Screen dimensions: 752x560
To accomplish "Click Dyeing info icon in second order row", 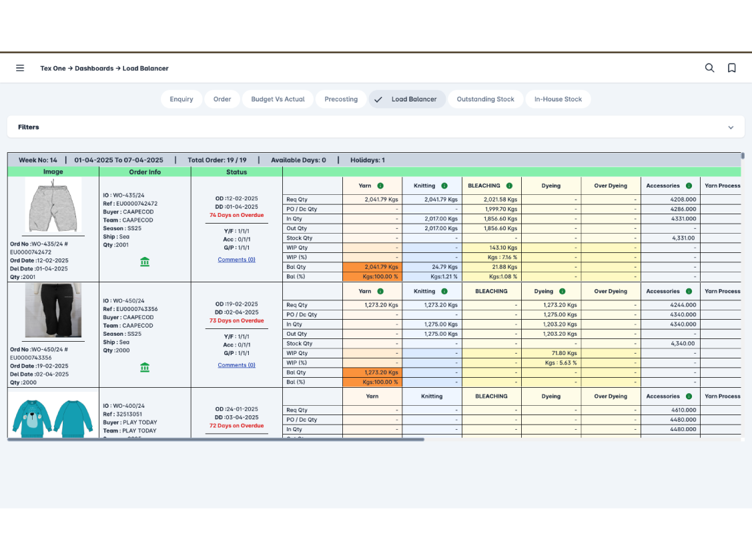I will click(x=562, y=292).
